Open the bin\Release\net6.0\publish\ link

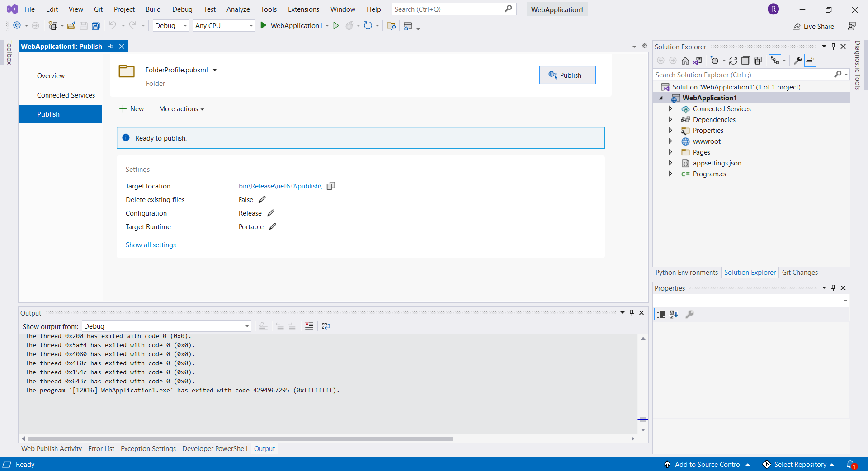(280, 186)
